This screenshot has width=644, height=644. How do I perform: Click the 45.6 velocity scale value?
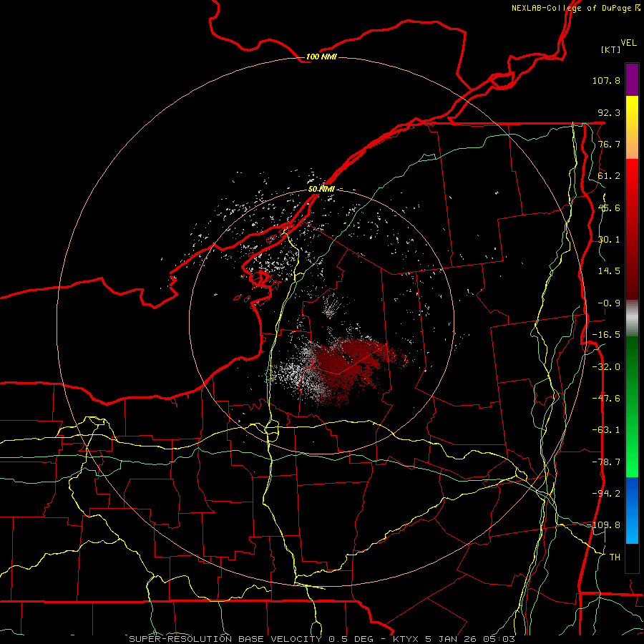[x=609, y=208]
